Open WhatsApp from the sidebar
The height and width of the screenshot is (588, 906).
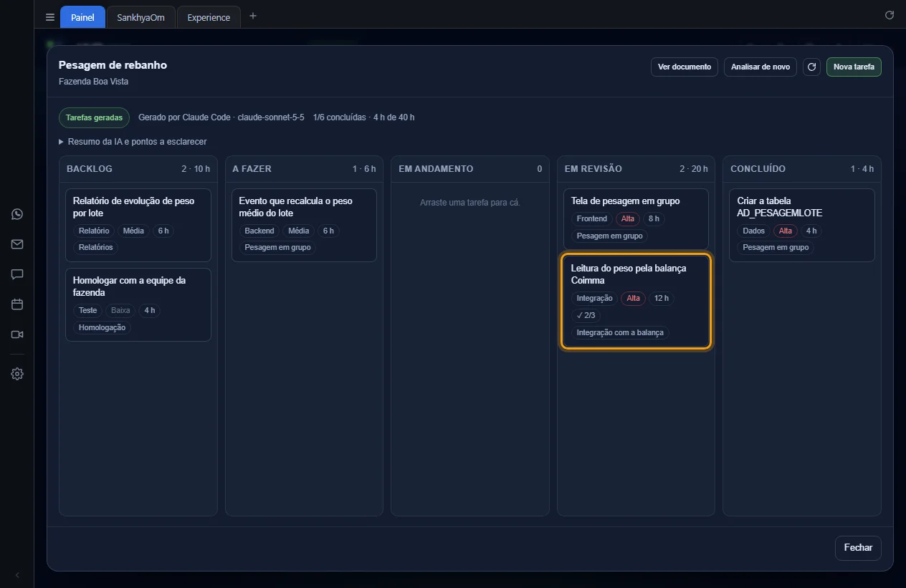(x=17, y=214)
